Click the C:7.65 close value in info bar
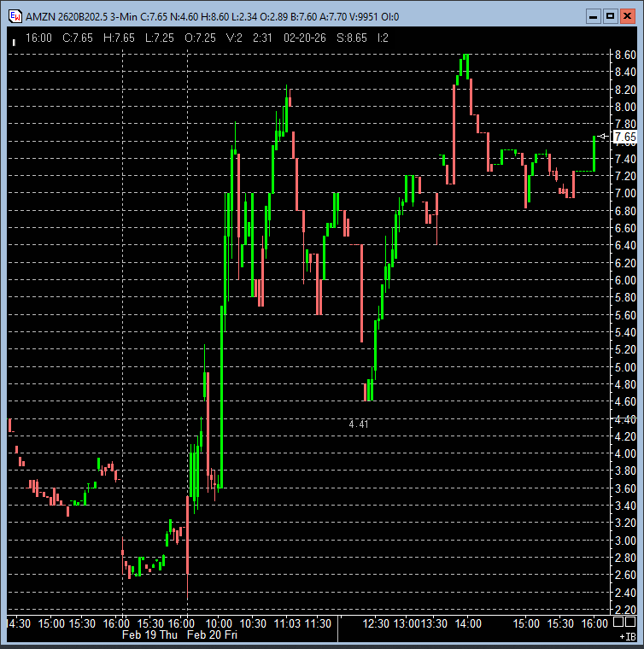Image resolution: width=644 pixels, height=649 pixels. [81, 38]
